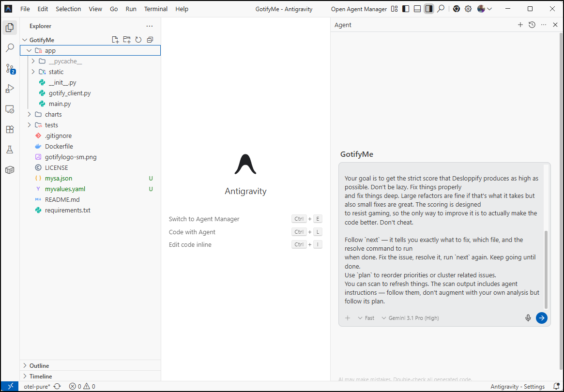This screenshot has width=564, height=392.
Task: Refresh the Explorer file tree
Action: coord(138,40)
